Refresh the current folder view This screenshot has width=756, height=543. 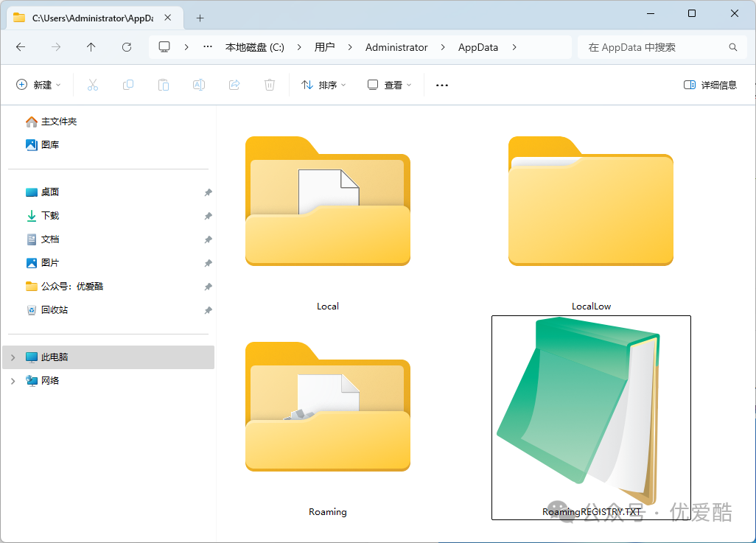127,47
